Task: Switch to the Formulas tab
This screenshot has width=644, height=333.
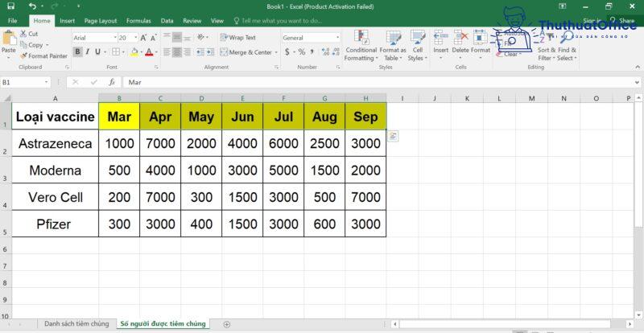Action: click(138, 21)
